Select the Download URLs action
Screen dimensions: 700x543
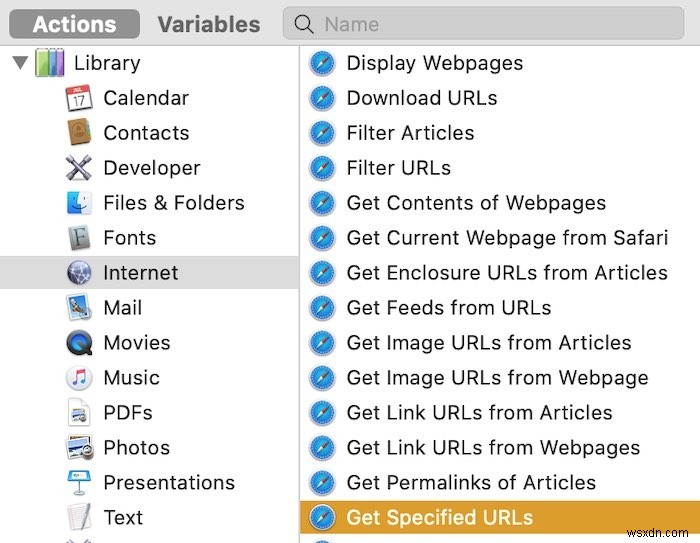coord(421,98)
